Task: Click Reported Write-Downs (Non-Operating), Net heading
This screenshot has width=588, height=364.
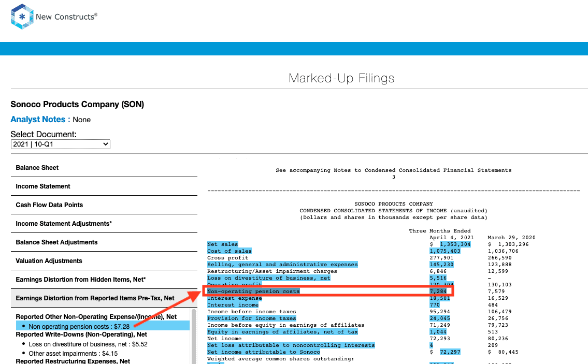Action: click(x=81, y=334)
